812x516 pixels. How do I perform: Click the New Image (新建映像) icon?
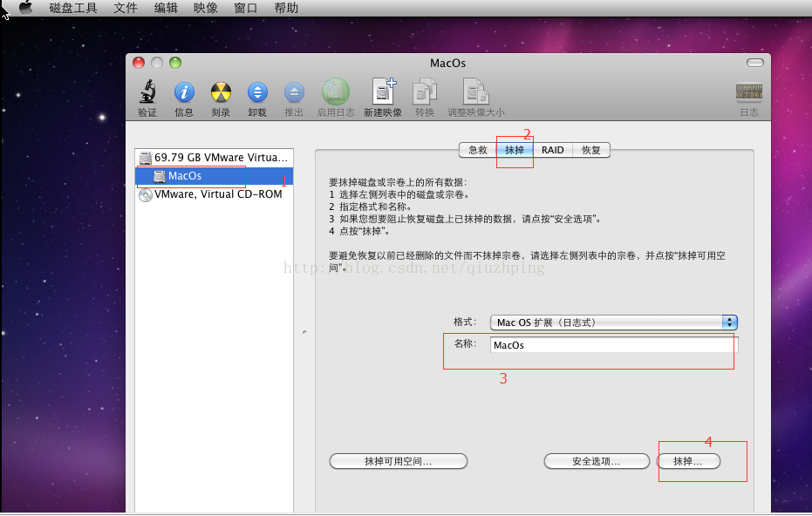coord(383,92)
